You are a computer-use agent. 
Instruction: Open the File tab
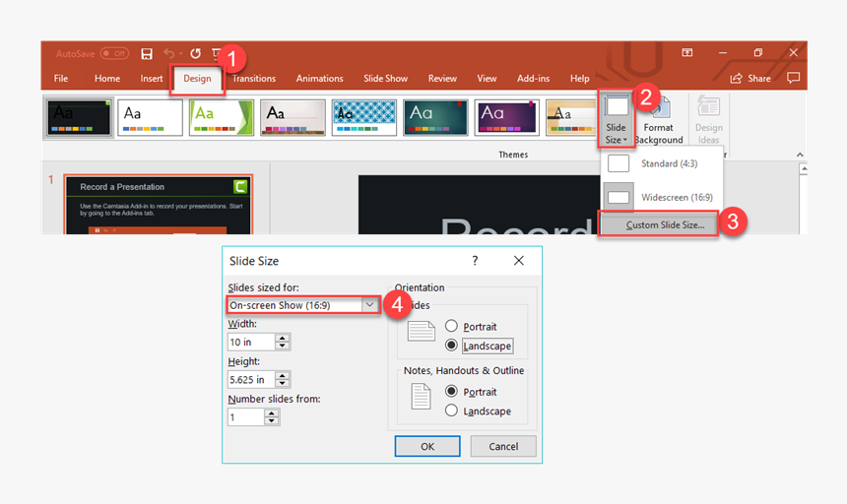click(x=61, y=78)
